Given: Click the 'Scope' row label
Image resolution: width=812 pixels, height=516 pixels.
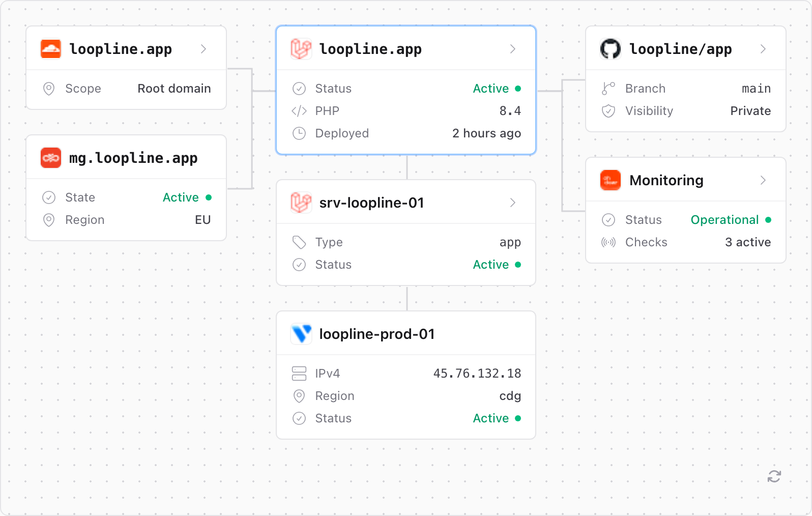Looking at the screenshot, I should point(83,89).
